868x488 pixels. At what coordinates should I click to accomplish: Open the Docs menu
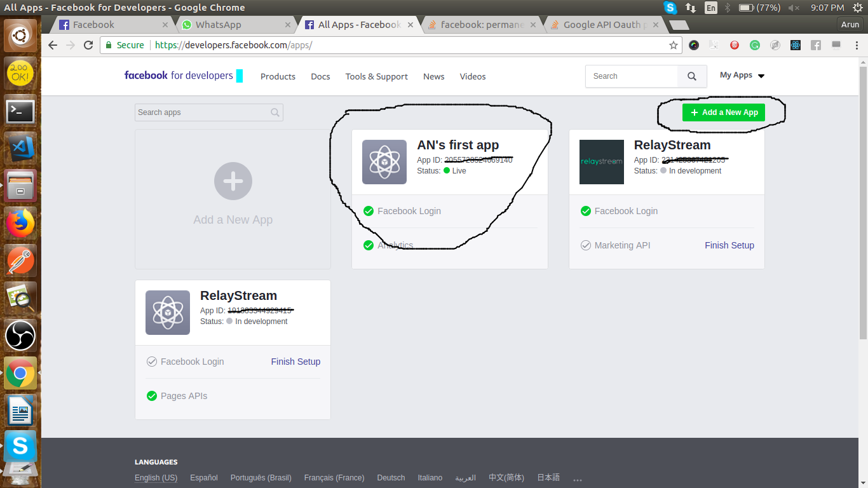[x=320, y=76]
